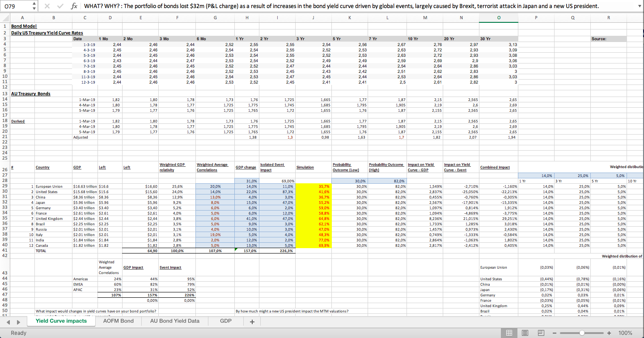Add a new sheet with plus button
Screen dimensions: 644x338
pyautogui.click(x=252, y=321)
